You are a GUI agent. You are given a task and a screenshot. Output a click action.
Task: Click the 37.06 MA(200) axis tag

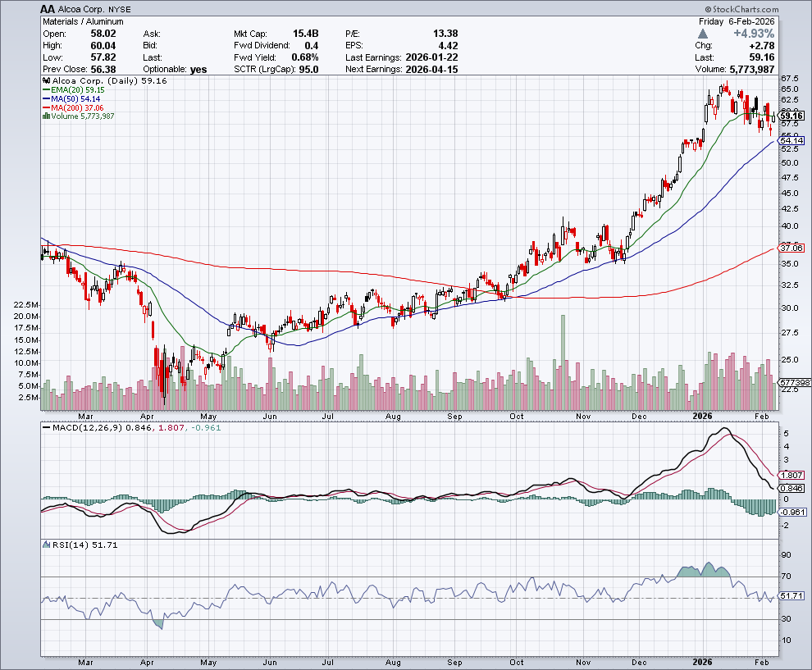[791, 248]
